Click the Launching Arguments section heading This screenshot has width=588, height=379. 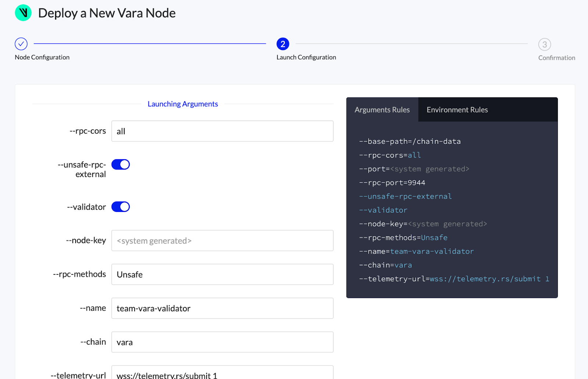(x=183, y=104)
